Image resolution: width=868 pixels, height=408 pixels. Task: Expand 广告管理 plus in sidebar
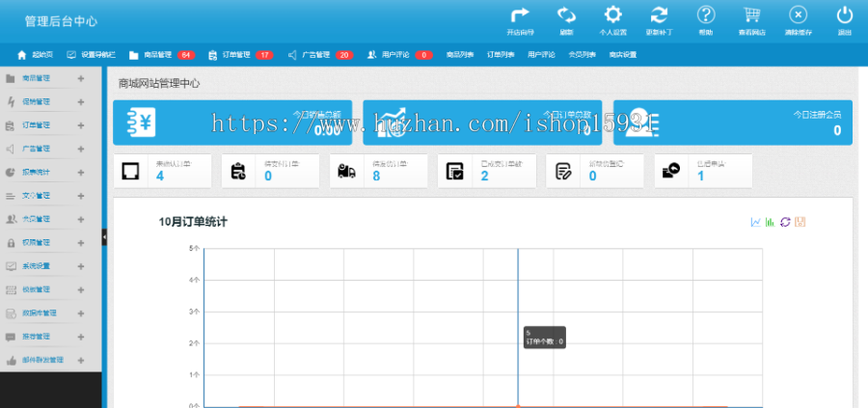[81, 149]
